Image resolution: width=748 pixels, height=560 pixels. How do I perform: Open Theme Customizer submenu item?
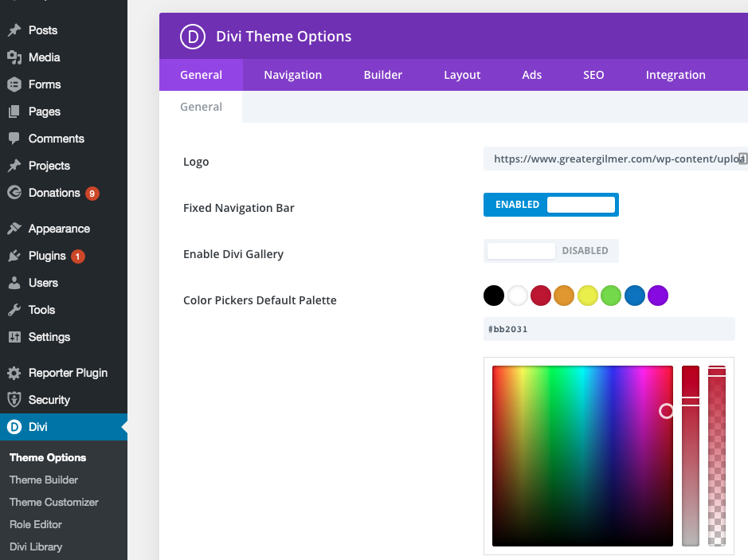pyautogui.click(x=54, y=503)
